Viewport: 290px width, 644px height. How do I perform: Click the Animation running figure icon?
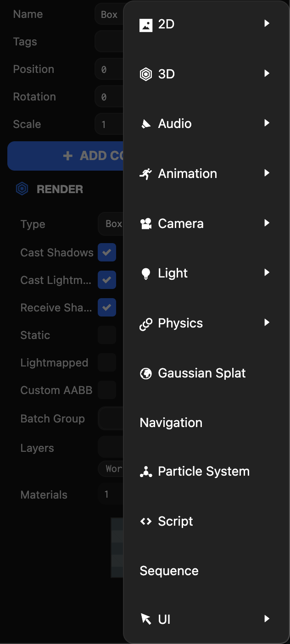[x=146, y=174]
